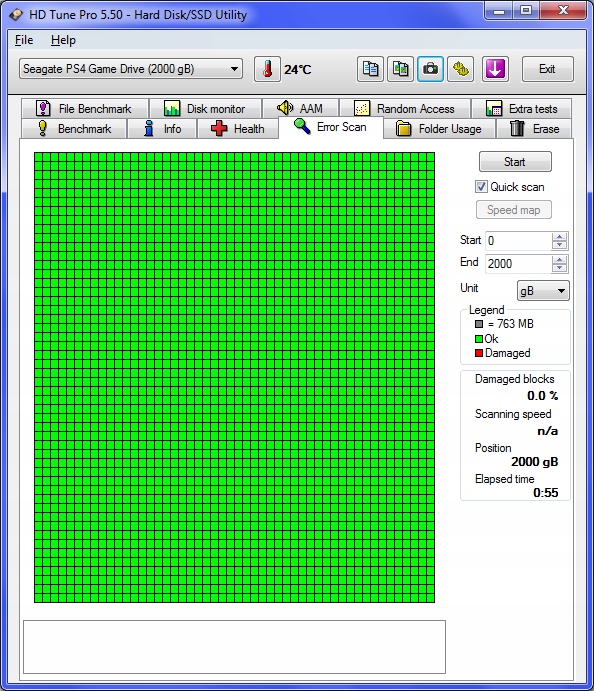Click the 0:55 elapsed time value
594x691 pixels.
[546, 493]
